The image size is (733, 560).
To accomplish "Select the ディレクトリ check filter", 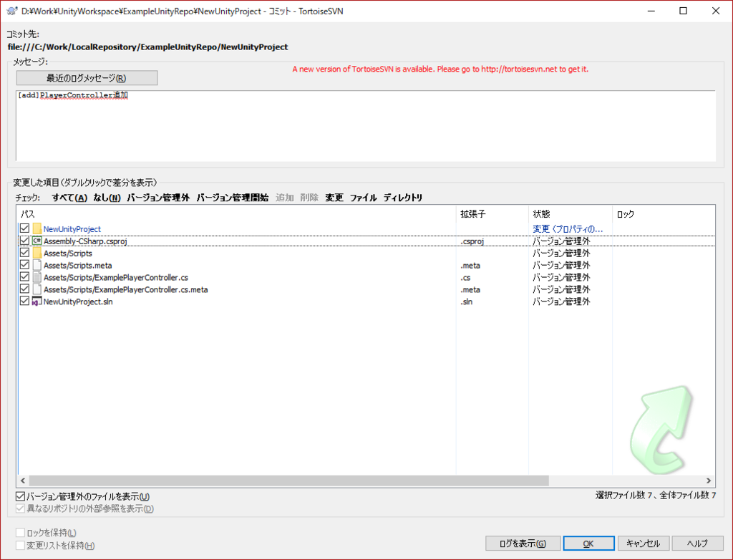I will pyautogui.click(x=403, y=198).
